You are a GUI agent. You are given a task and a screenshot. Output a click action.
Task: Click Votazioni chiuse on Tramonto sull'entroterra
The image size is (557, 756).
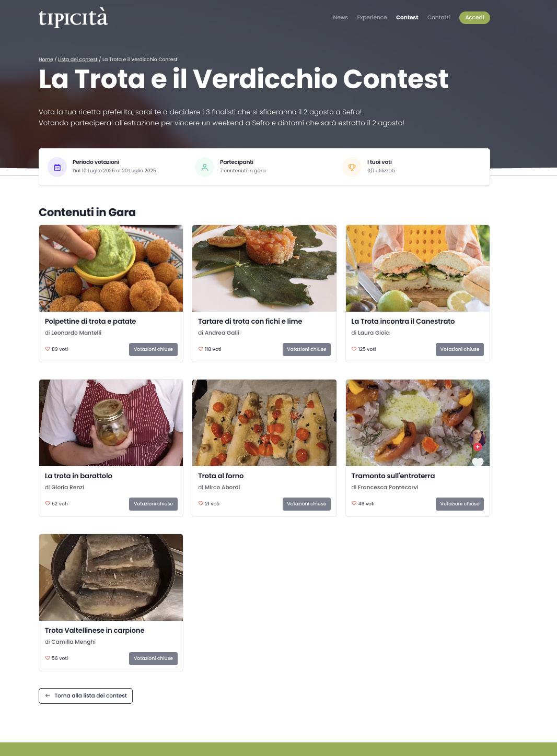coord(460,504)
